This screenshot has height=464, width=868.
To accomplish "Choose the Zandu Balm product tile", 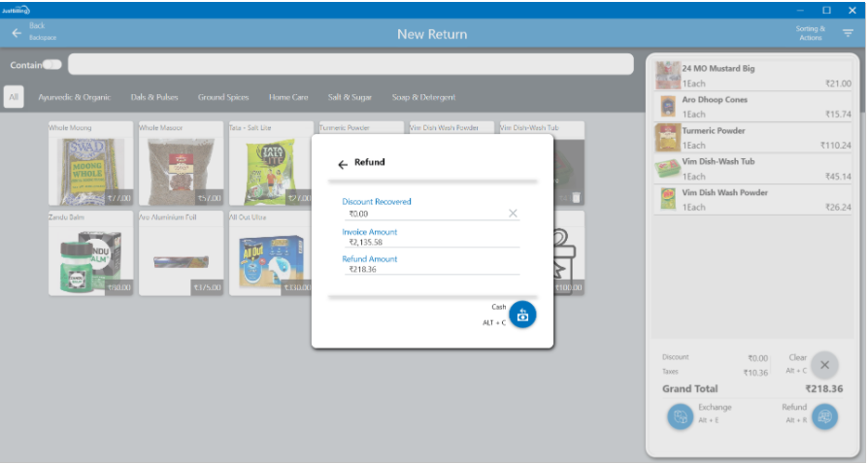I will [x=89, y=253].
